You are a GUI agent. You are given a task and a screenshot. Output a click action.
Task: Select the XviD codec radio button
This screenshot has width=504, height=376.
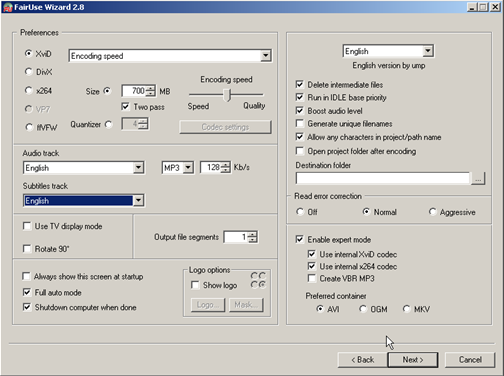pyautogui.click(x=29, y=53)
